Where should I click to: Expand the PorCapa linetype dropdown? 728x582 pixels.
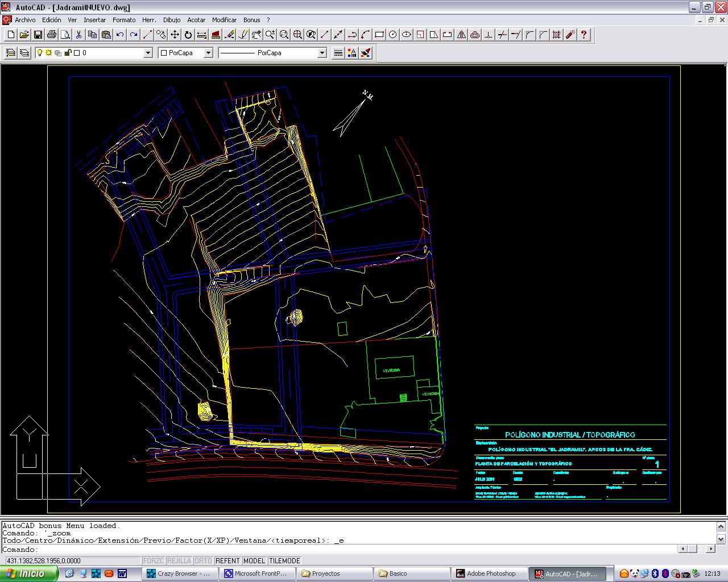[x=322, y=53]
